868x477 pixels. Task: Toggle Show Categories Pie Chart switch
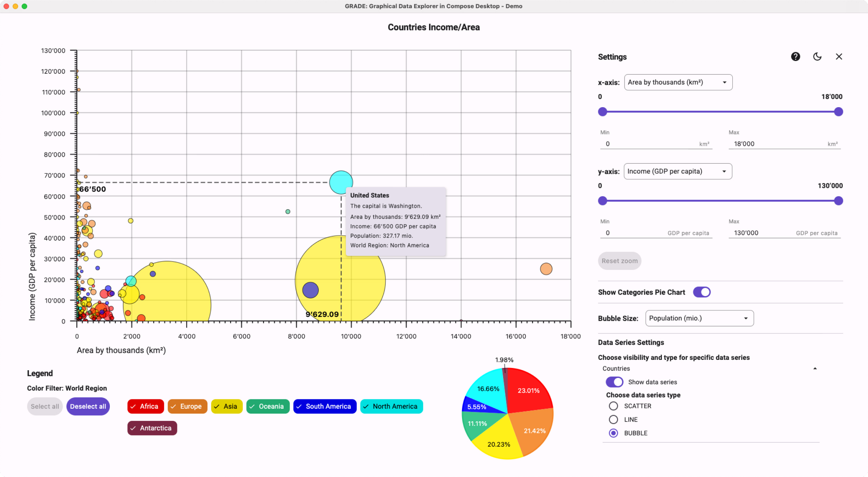coord(702,292)
